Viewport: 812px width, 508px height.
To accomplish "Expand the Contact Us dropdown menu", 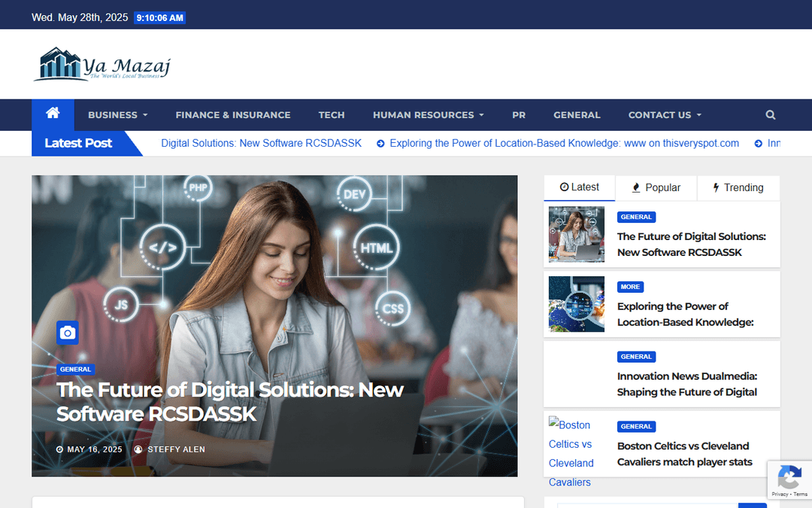I will [x=665, y=115].
